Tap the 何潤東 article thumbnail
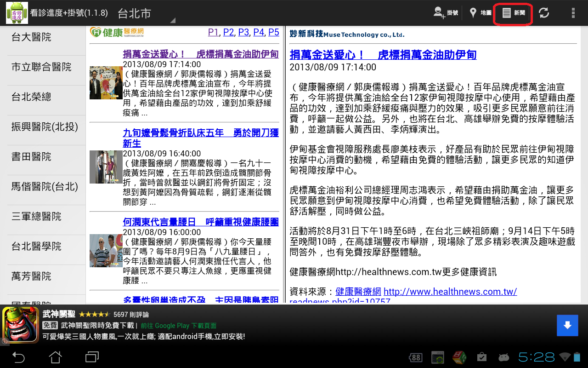 [106, 251]
